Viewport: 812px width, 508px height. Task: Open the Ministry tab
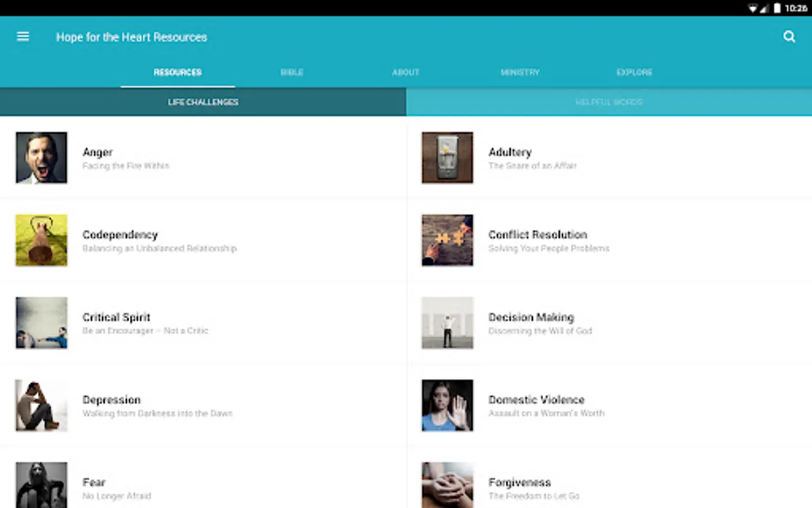point(520,72)
